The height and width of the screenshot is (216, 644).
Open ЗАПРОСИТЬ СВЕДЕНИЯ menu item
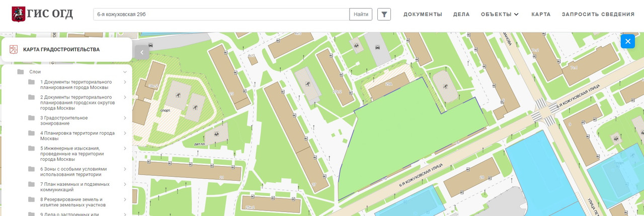tap(598, 14)
